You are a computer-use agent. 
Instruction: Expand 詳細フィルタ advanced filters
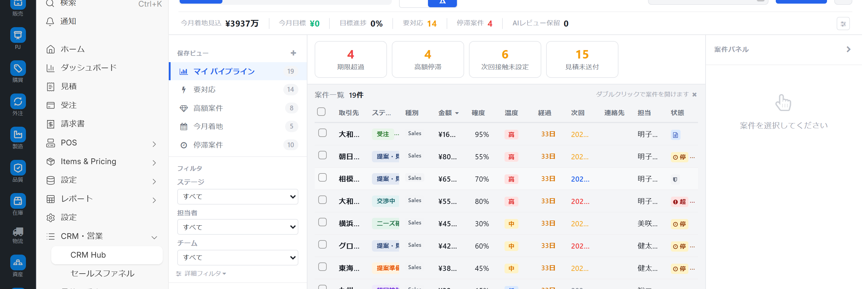pos(202,274)
